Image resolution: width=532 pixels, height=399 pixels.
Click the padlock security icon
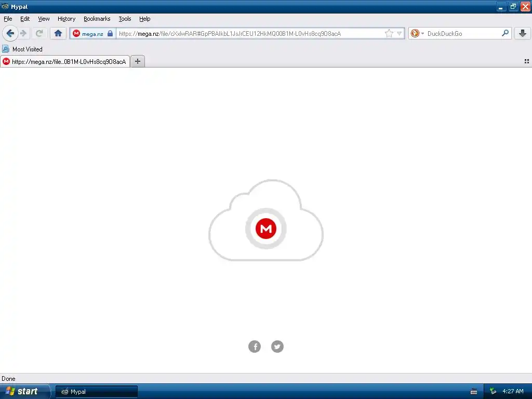point(110,33)
